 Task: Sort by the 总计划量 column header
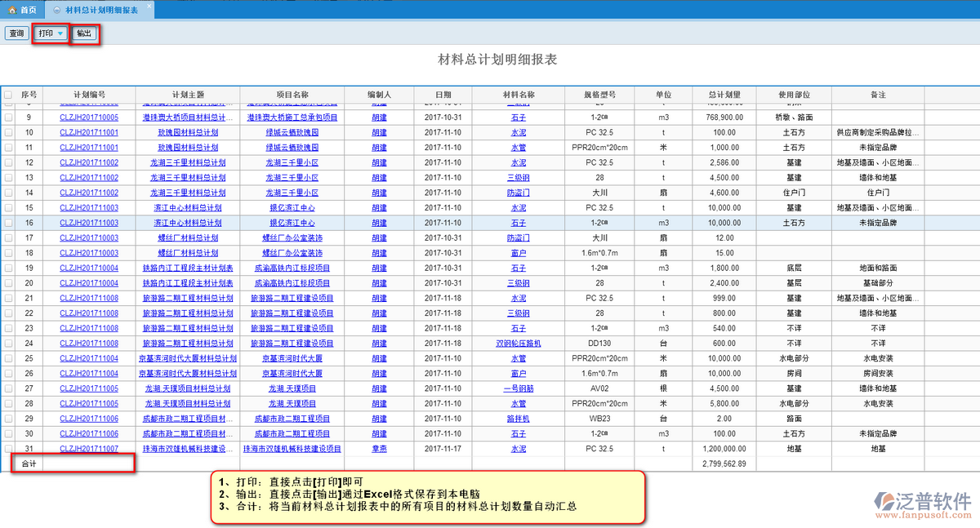(x=724, y=95)
